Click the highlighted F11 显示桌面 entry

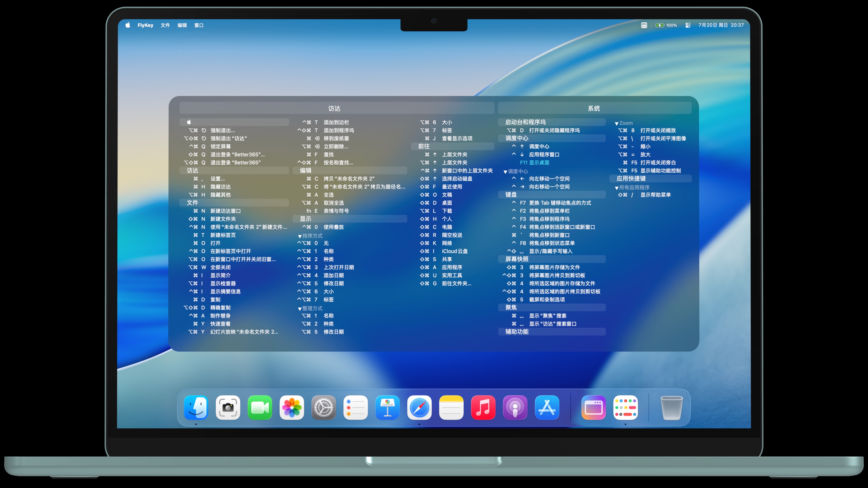[534, 163]
